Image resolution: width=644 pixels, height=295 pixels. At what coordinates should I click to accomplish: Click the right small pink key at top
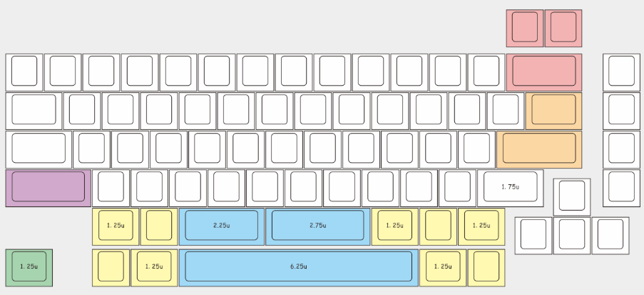(563, 28)
